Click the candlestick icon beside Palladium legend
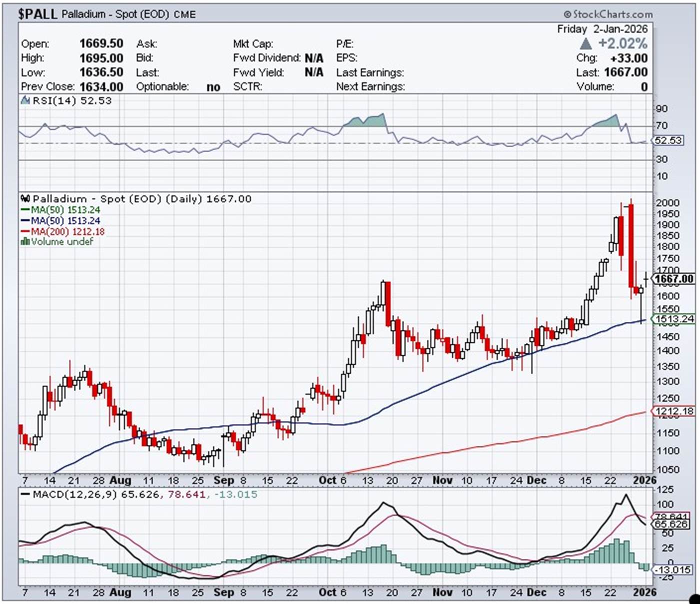 coord(25,199)
